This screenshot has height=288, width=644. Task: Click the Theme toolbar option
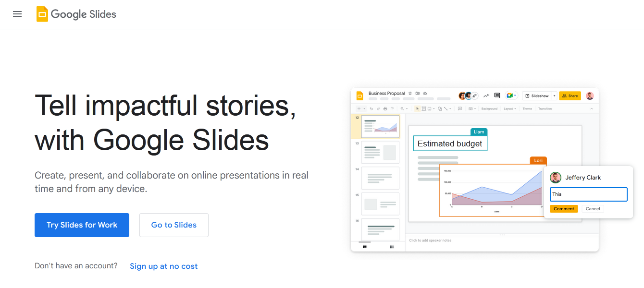(527, 109)
